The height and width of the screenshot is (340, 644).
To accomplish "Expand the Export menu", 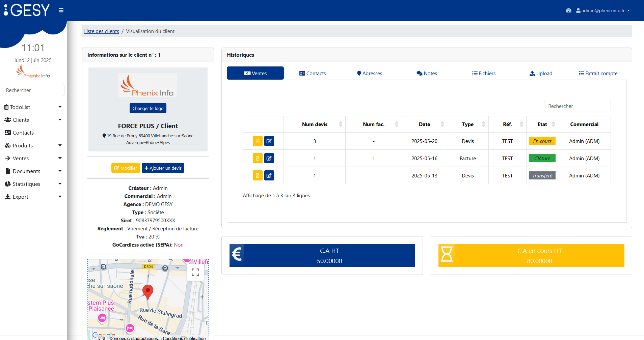I will (x=33, y=197).
